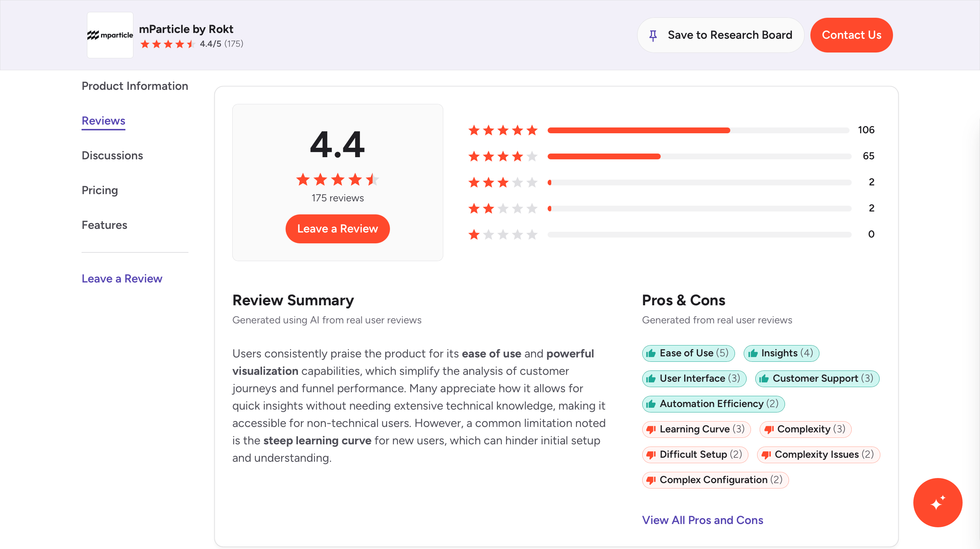The width and height of the screenshot is (980, 549).
Task: Click the pin icon for Research Board
Action: point(653,35)
